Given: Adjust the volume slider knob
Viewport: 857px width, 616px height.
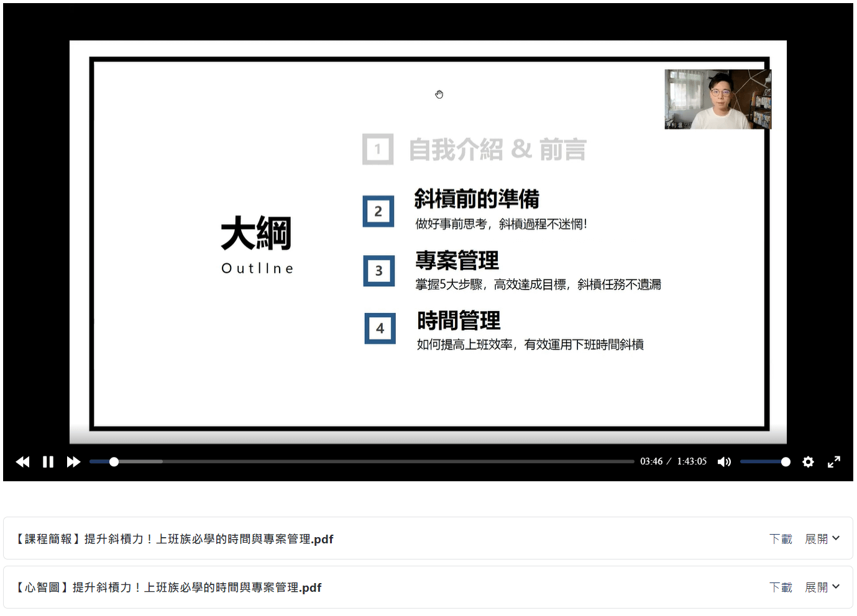Looking at the screenshot, I should tap(786, 462).
